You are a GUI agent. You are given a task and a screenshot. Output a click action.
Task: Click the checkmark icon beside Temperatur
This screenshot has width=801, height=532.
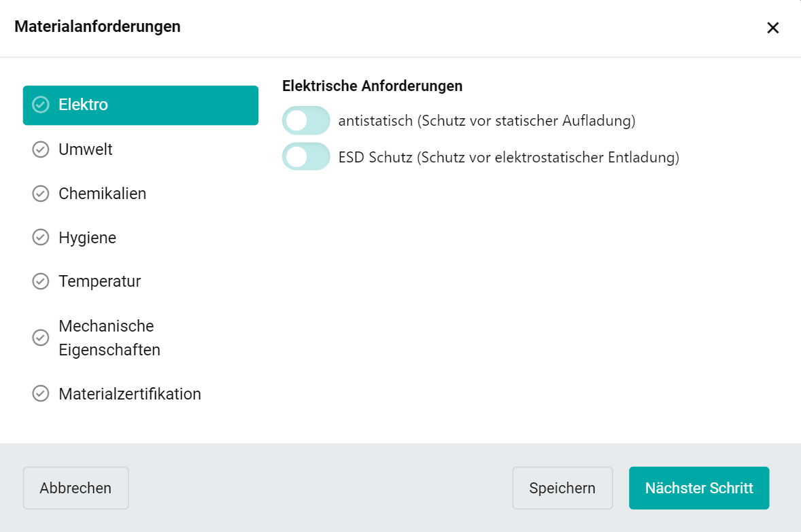41,281
